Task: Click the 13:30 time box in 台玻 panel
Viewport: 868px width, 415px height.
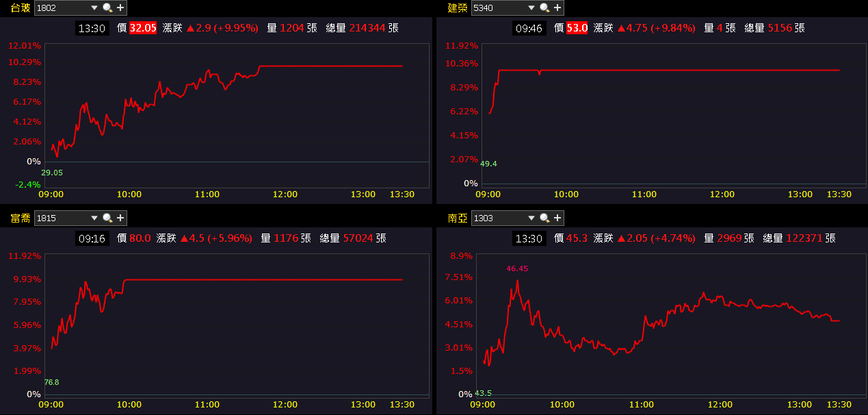Action: [x=92, y=28]
